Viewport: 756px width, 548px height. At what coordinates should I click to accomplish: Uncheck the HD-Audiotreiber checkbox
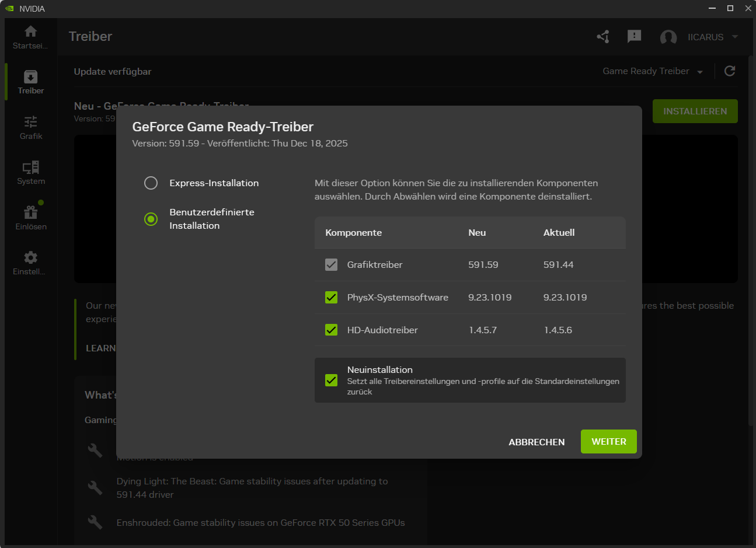click(331, 330)
